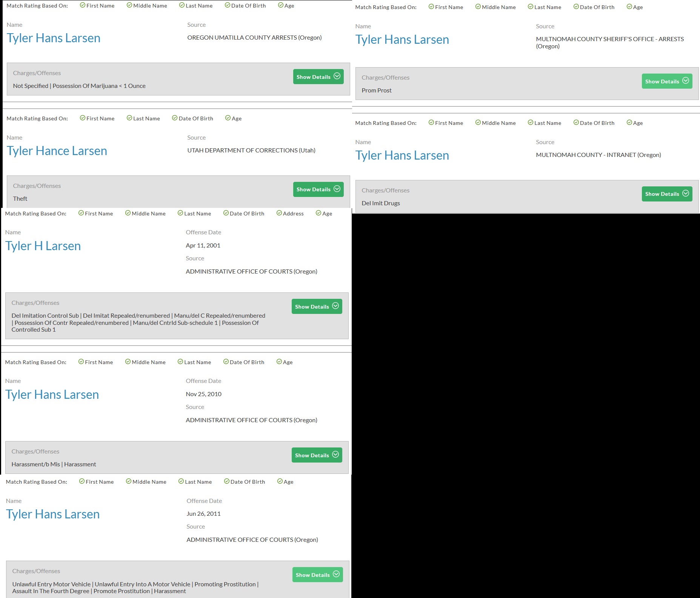Image resolution: width=700 pixels, height=598 pixels.
Task: Open the Tyler Hance Larsen name link
Action: point(57,151)
